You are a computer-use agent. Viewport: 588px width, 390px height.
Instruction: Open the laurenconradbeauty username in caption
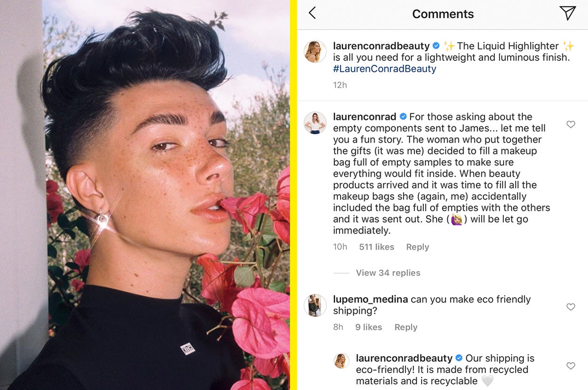pos(381,46)
